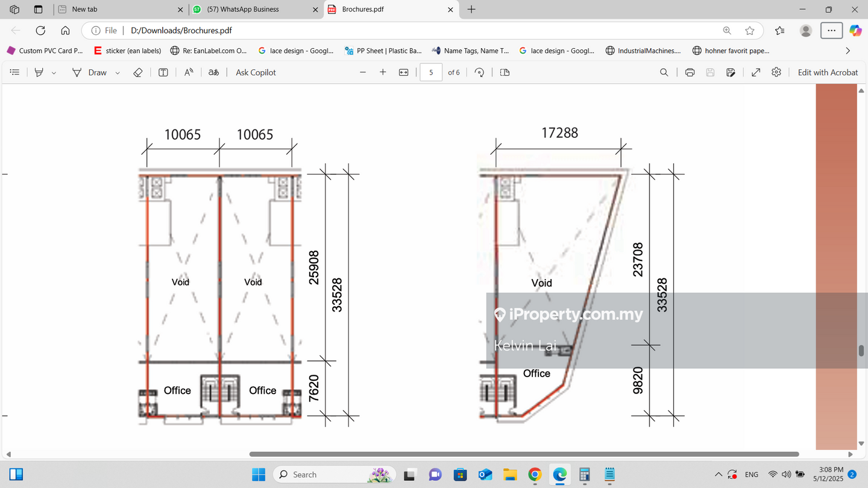Toggle the page view layout button

(x=505, y=72)
